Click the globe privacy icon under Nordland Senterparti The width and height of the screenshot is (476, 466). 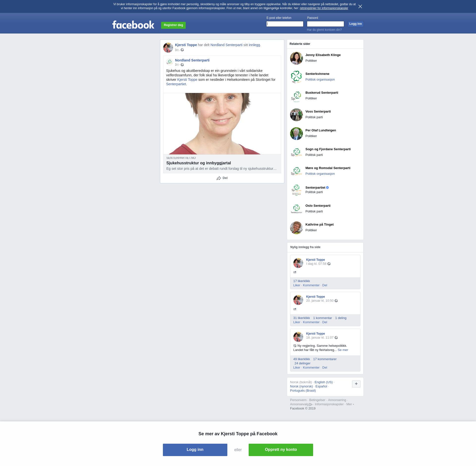[182, 65]
